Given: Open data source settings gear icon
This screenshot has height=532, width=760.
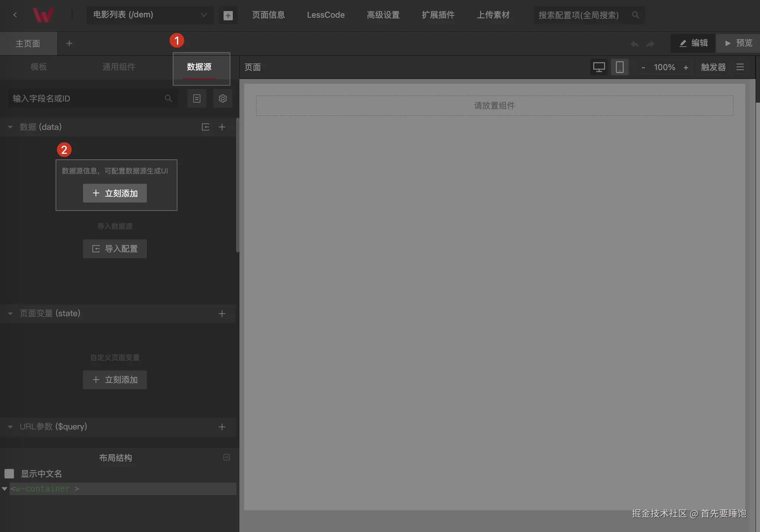Looking at the screenshot, I should (x=222, y=99).
